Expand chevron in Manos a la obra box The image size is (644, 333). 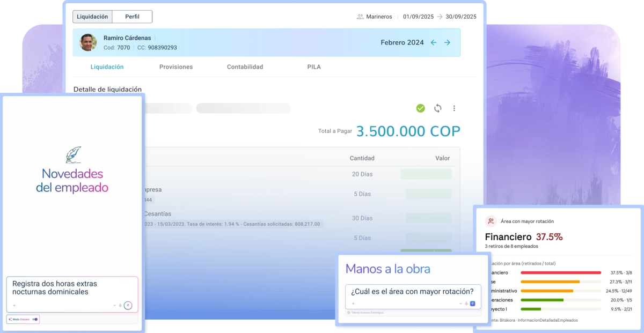[x=461, y=304]
